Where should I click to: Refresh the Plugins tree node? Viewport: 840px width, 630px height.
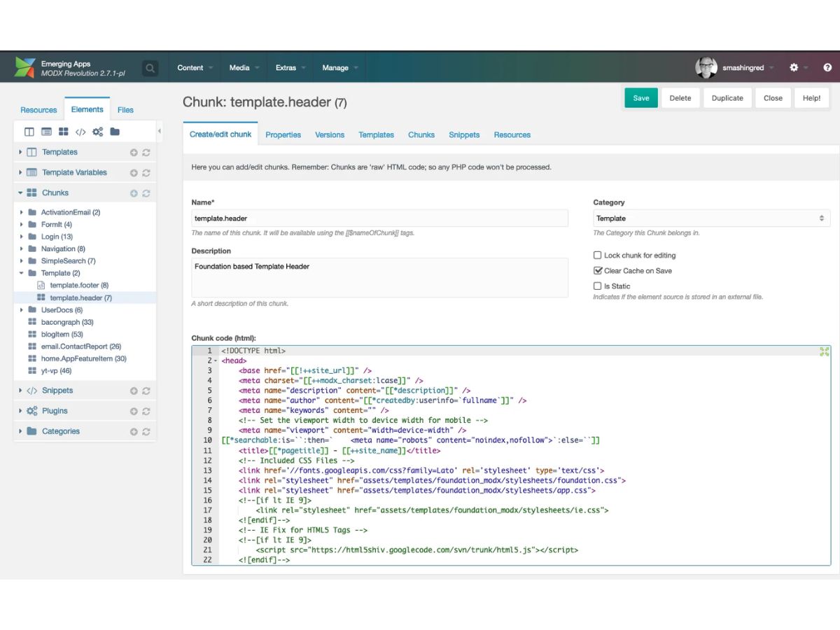click(146, 412)
